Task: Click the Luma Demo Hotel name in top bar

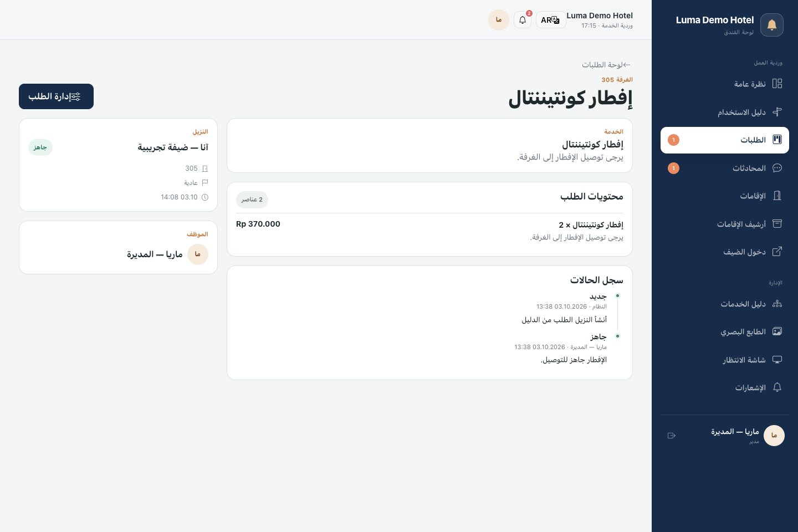Action: click(600, 16)
